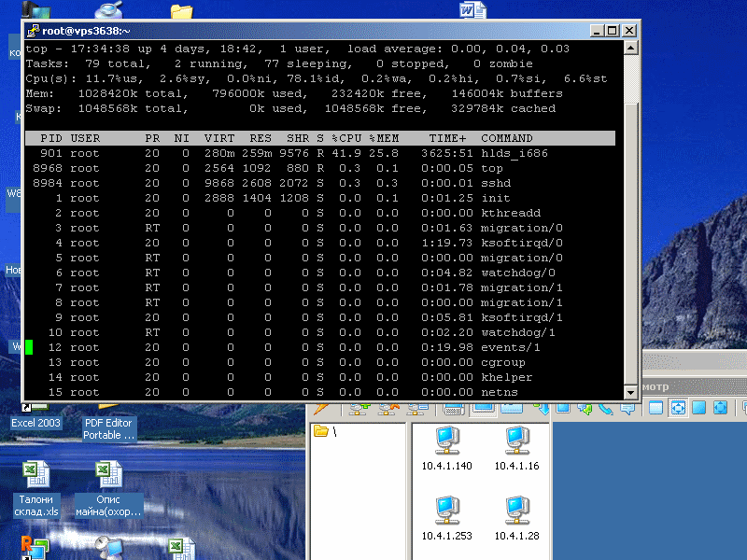This screenshot has width=747, height=560.
Task: Select the magnifier search icon on desktop top
Action: click(108, 9)
